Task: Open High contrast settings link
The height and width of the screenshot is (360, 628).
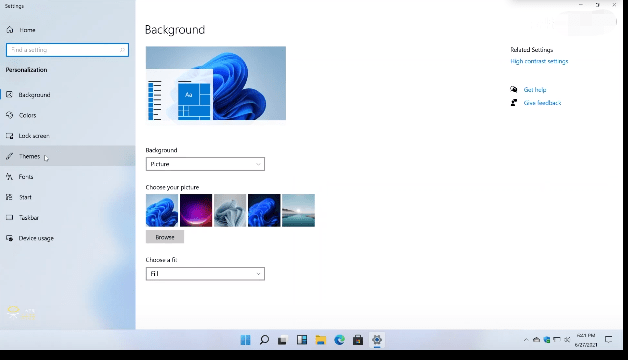Action: click(539, 61)
